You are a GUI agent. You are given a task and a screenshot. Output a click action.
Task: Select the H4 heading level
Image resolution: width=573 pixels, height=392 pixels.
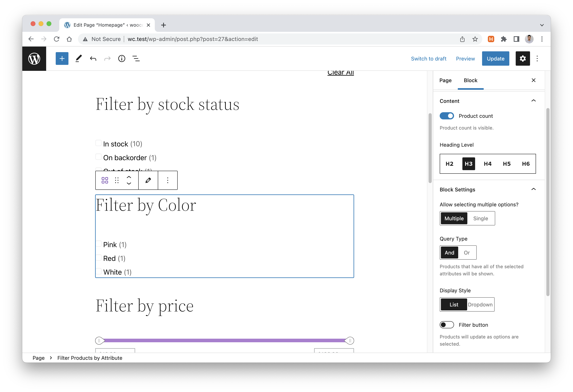[487, 164]
